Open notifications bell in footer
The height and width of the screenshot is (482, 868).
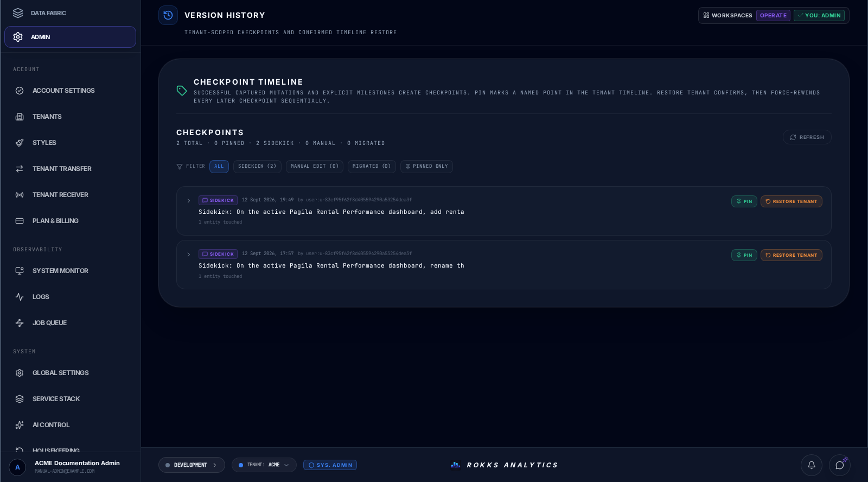click(812, 465)
